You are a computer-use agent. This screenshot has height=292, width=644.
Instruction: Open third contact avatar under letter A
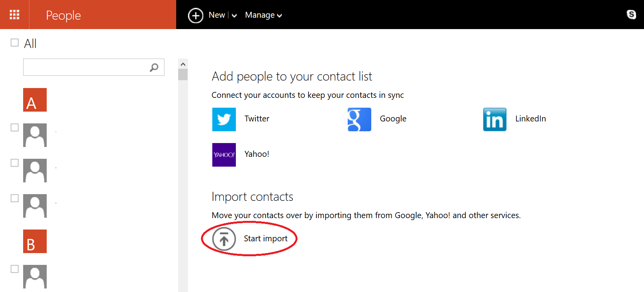(x=35, y=206)
